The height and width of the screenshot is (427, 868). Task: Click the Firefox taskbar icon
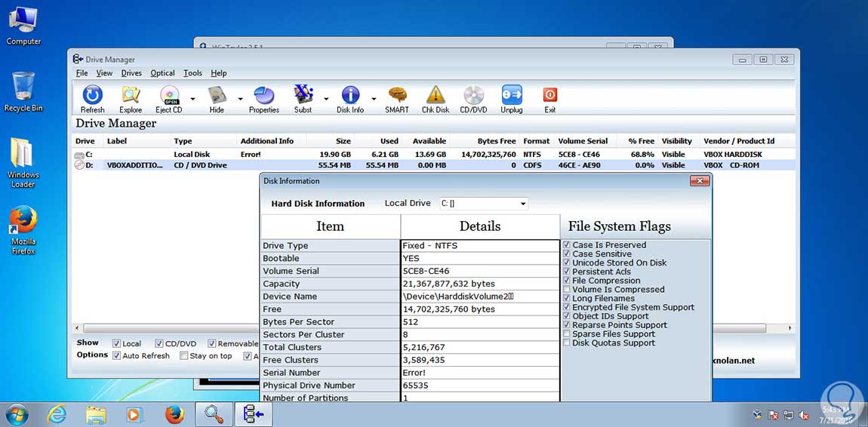(174, 414)
